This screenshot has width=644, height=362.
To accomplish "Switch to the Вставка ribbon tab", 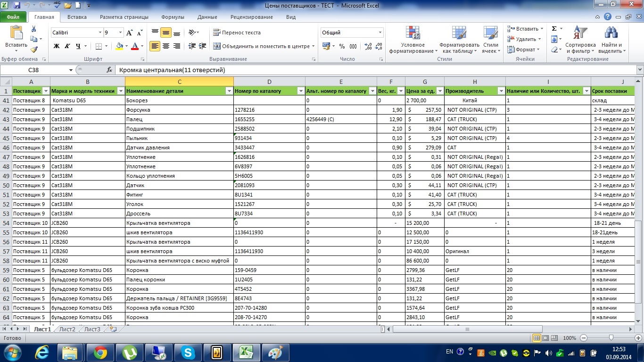I will point(77,17).
